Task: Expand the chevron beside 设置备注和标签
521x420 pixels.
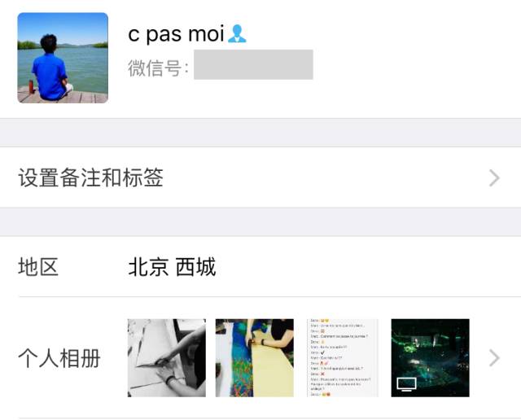Action: point(494,177)
